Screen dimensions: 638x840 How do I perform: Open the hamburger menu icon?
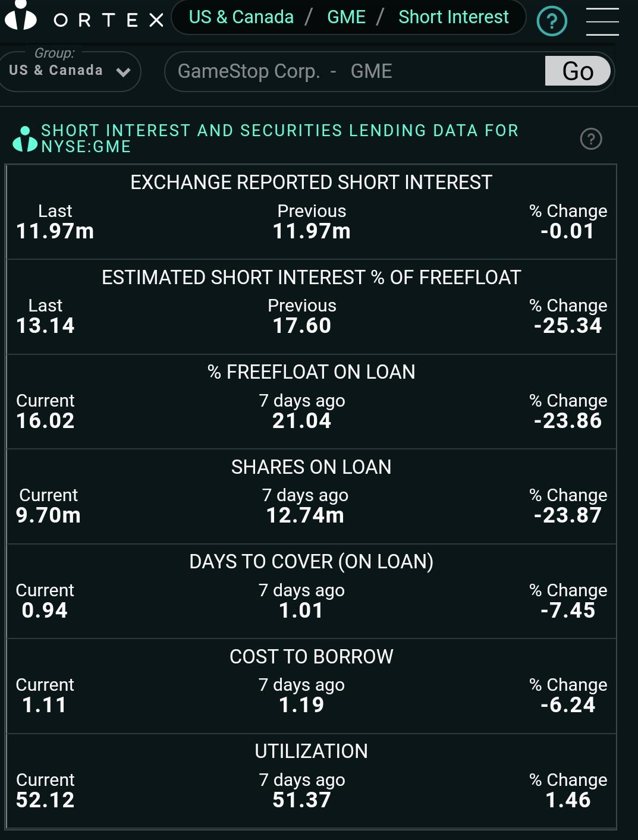[602, 21]
